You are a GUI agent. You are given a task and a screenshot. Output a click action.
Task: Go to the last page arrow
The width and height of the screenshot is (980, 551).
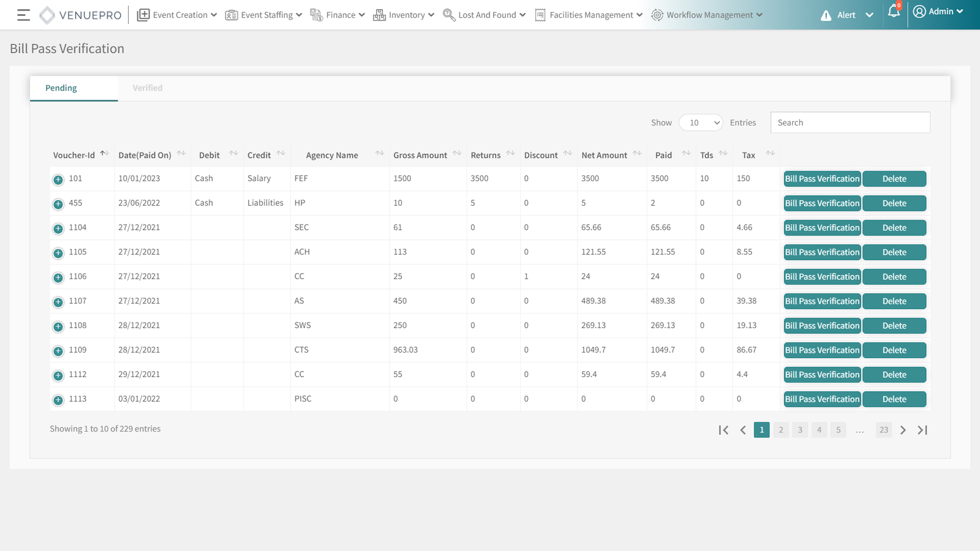coord(922,430)
